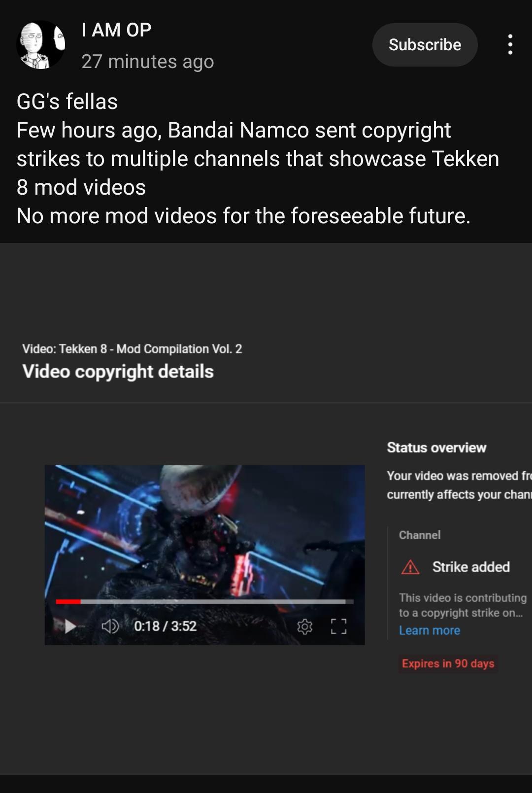Click the video preview thumbnail frame
The width and height of the screenshot is (532, 793).
pyautogui.click(x=204, y=554)
